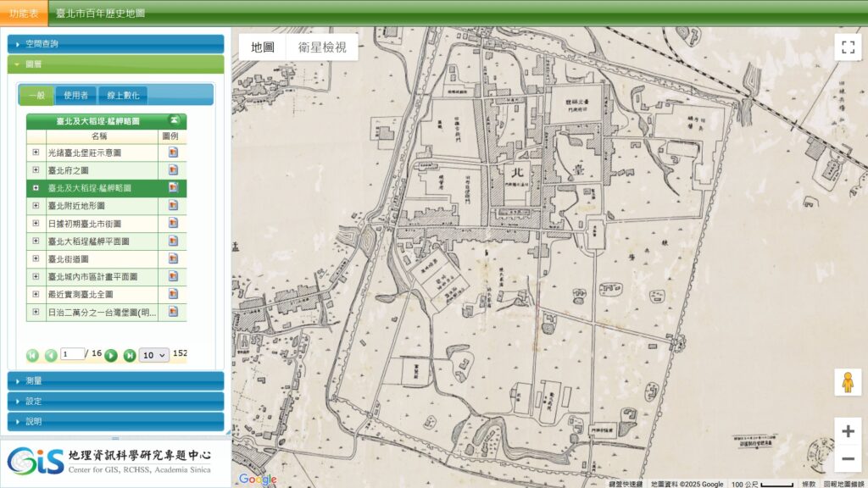Image resolution: width=868 pixels, height=488 pixels.
Task: Click the 圖例 column header
Action: coord(170,136)
